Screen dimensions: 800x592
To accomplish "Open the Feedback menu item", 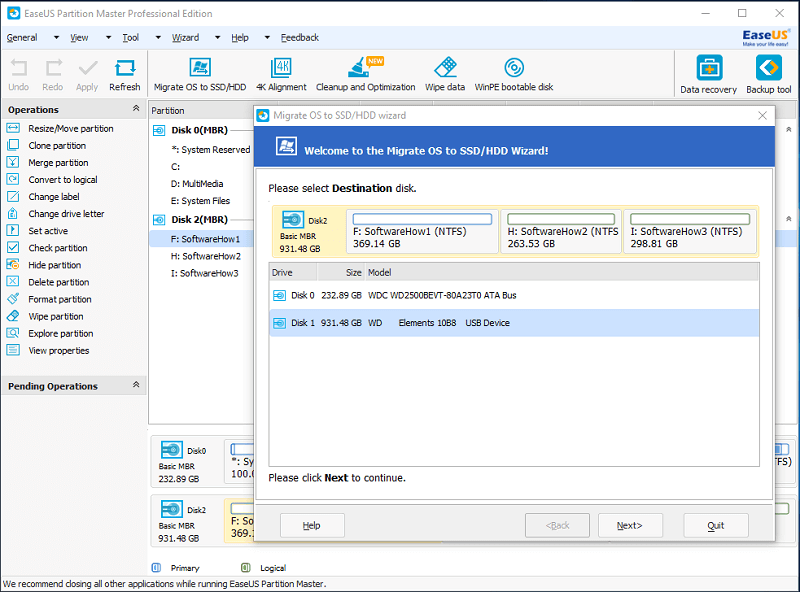I will 299,38.
